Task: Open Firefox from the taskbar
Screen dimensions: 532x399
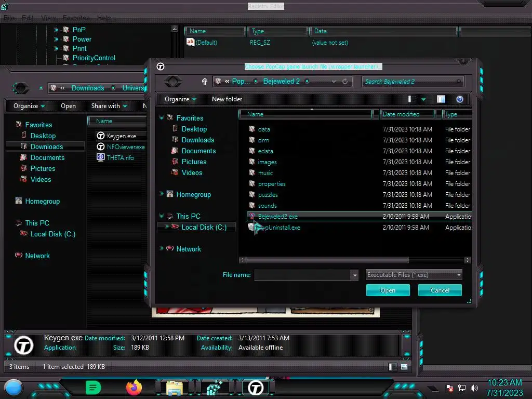Action: [134, 388]
